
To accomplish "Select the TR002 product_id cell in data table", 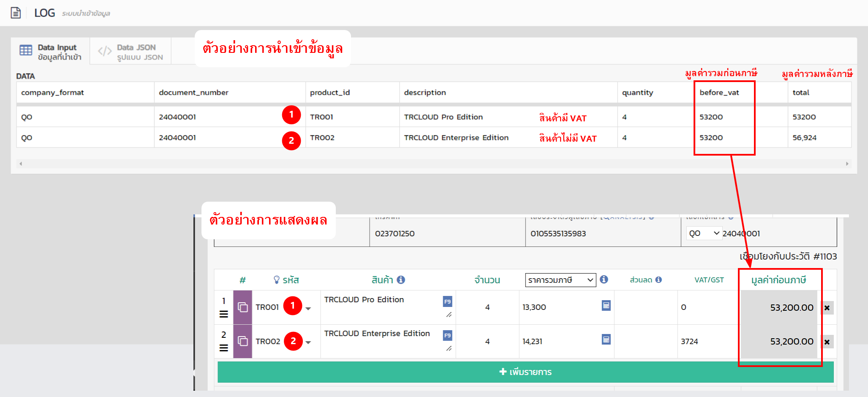I will tap(352, 138).
